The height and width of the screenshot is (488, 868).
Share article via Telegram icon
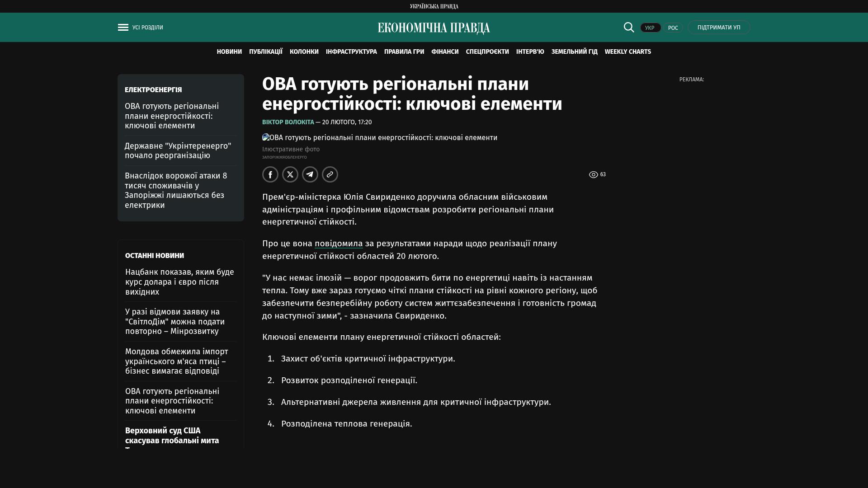310,174
